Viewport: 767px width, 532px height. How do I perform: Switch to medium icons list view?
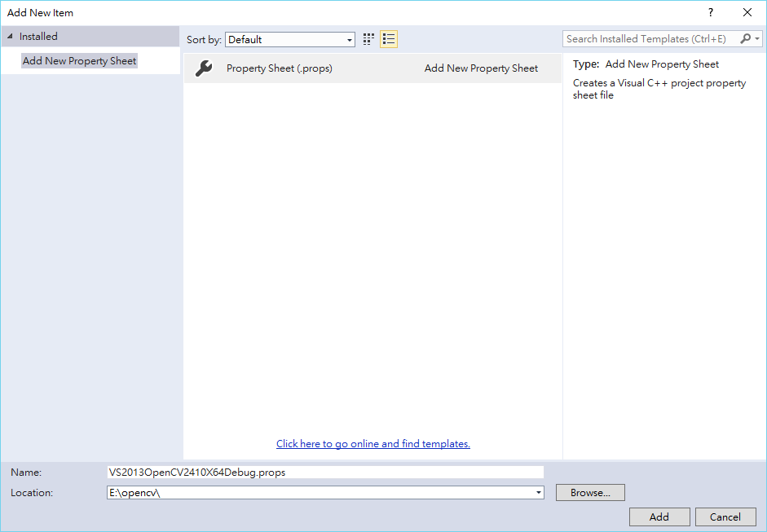tap(389, 39)
